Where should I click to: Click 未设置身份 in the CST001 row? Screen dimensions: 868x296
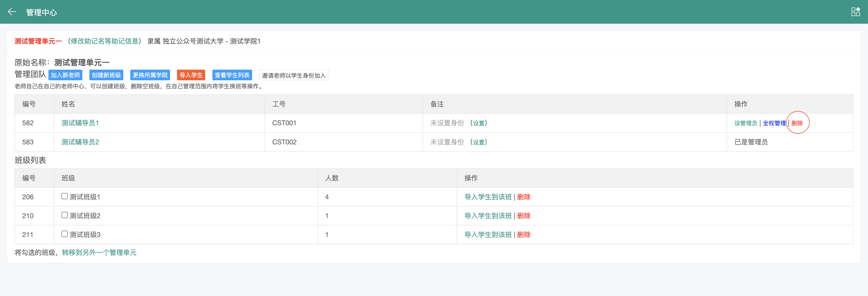pyautogui.click(x=447, y=123)
